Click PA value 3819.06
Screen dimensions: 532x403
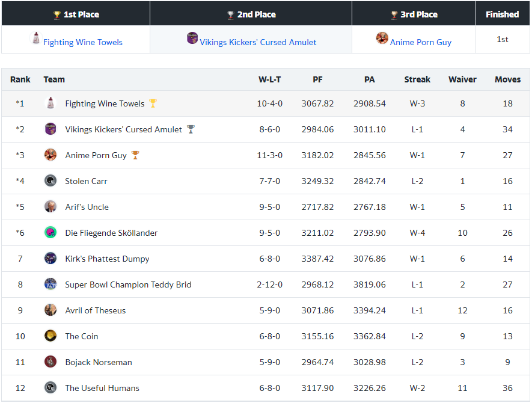click(x=370, y=285)
